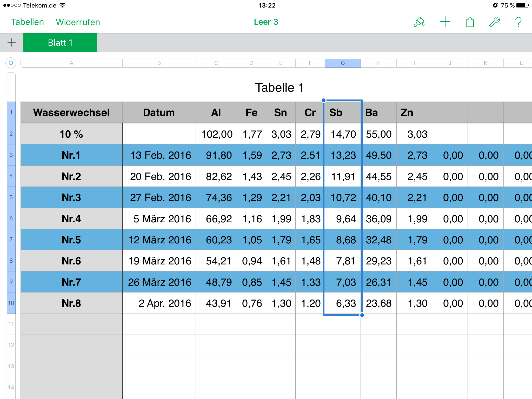532x399 pixels.
Task: Select the column B header
Action: click(x=159, y=63)
